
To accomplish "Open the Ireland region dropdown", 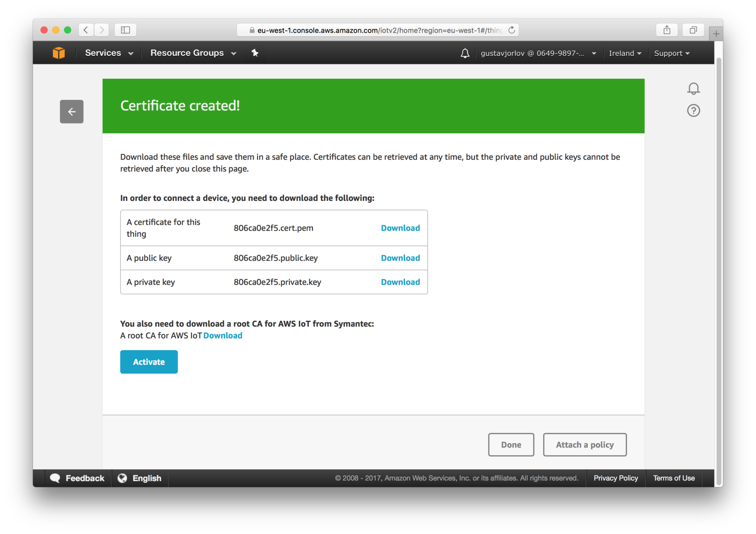I will pyautogui.click(x=625, y=53).
